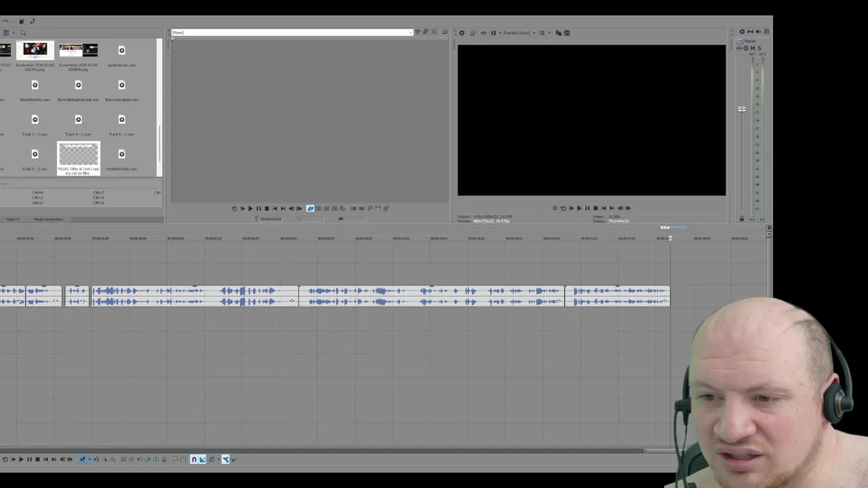The height and width of the screenshot is (488, 868).
Task: Click the lock event icon
Action: point(163,460)
